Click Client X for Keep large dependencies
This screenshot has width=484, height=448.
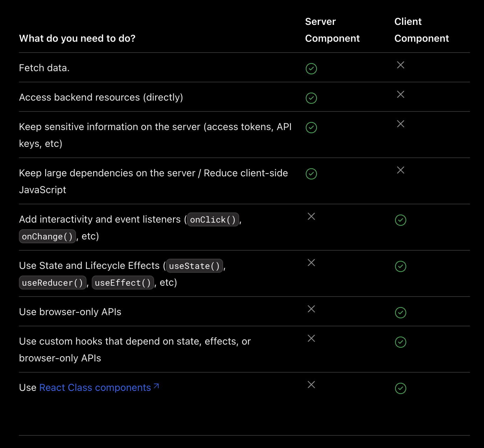coord(400,170)
